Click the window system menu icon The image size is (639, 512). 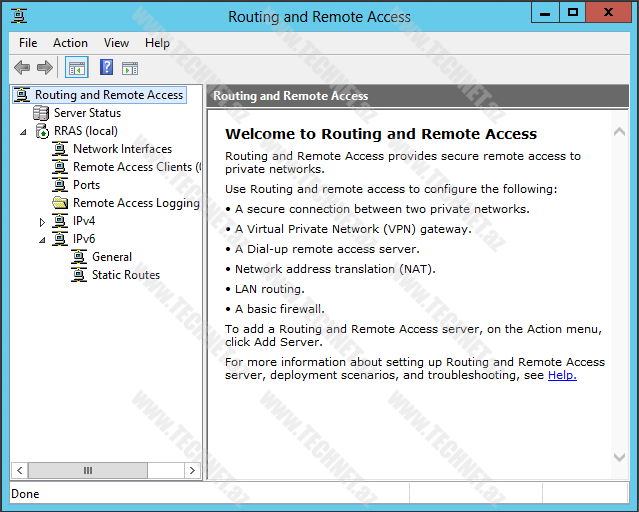click(x=20, y=16)
